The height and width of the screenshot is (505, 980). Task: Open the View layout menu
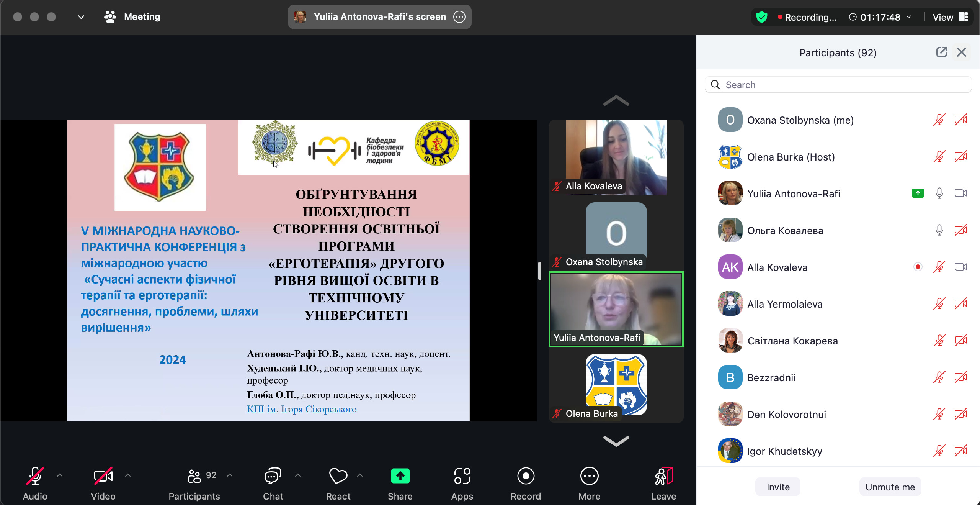(950, 17)
